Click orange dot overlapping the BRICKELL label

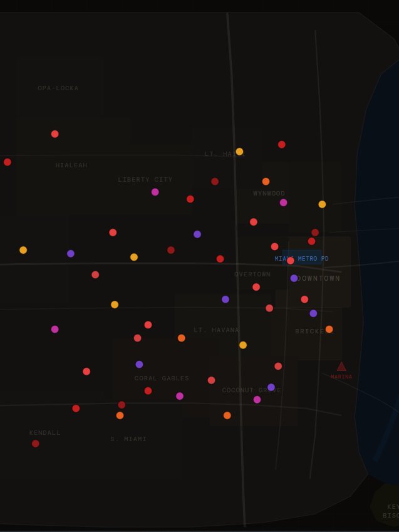[329, 329]
